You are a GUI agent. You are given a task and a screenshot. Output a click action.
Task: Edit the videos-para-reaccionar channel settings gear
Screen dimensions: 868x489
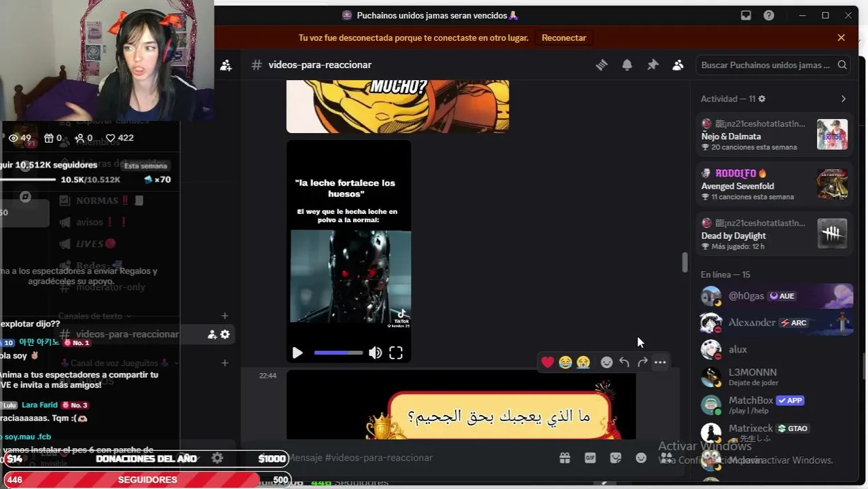coord(225,334)
